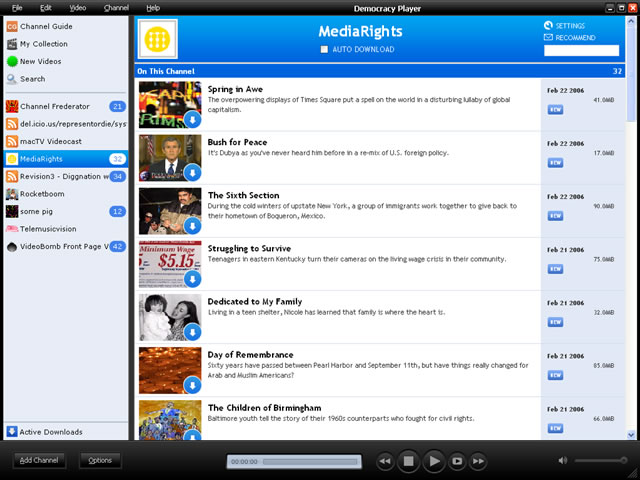Click the playback progress bar

[x=310, y=462]
